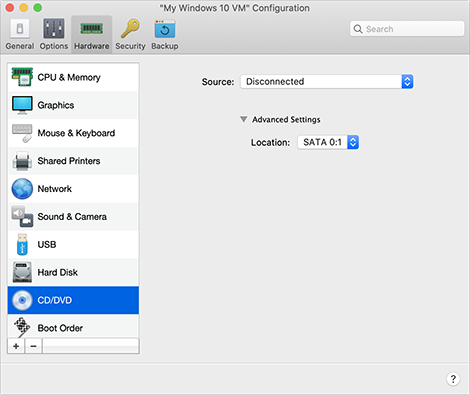Switch to the Options tab label
This screenshot has height=395, width=470.
[x=54, y=46]
